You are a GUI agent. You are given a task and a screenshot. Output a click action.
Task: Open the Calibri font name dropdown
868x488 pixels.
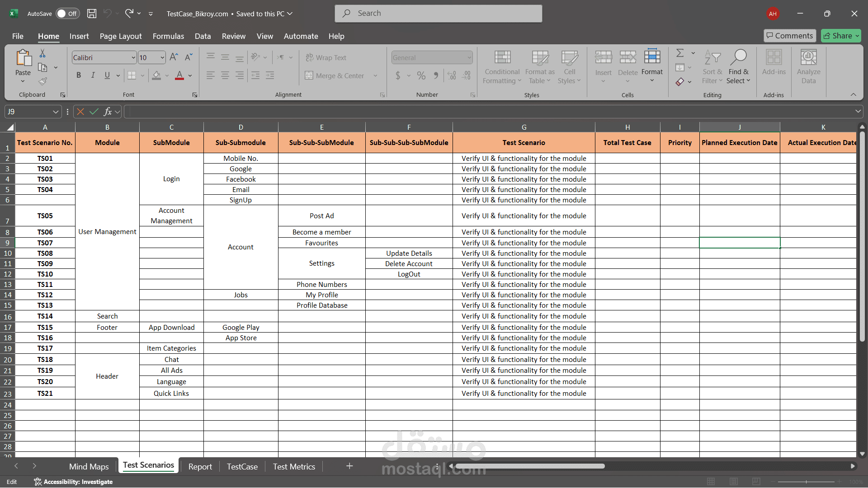tap(133, 58)
